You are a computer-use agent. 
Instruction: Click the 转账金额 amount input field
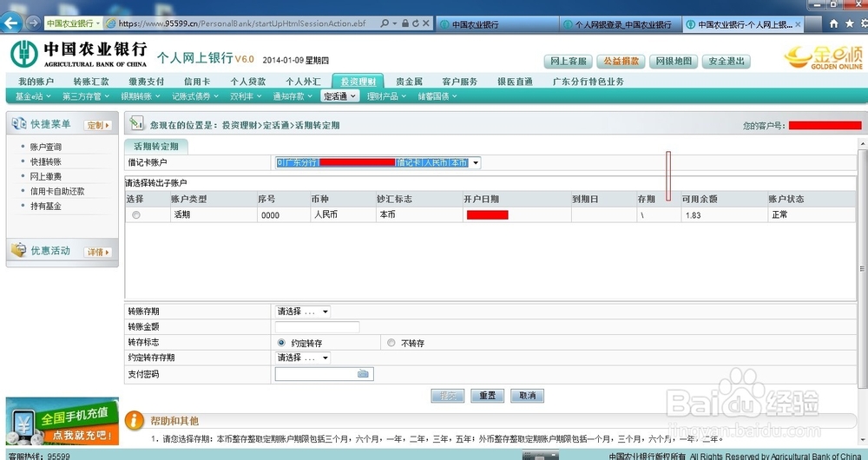tap(317, 327)
